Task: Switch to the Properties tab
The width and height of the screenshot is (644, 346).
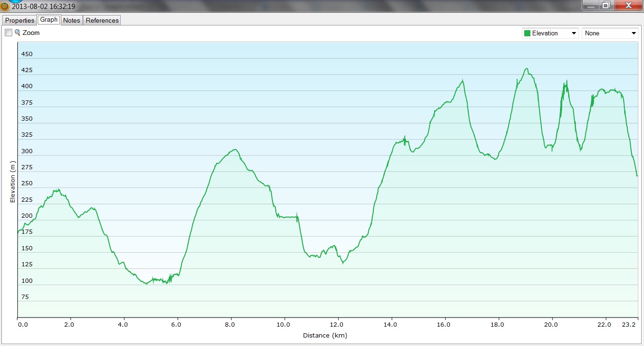Action: (x=19, y=20)
